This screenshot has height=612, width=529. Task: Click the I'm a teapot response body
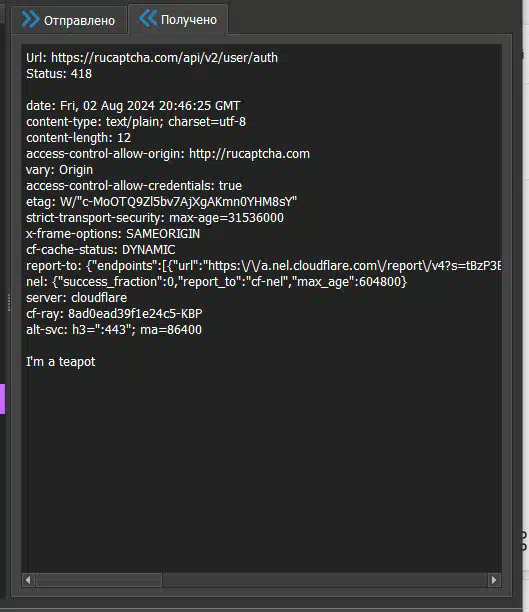(61, 362)
